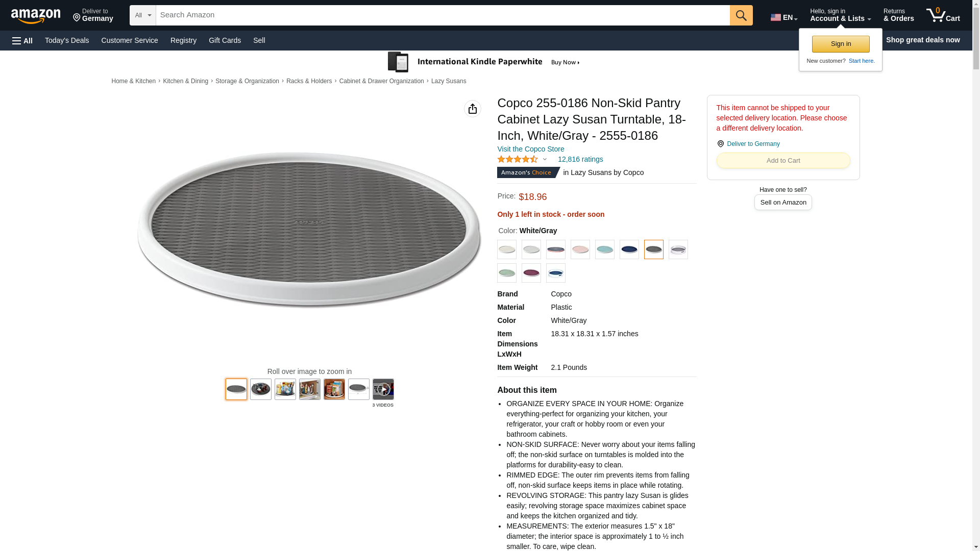This screenshot has width=980, height=551.
Task: Click the share icon on product image
Action: tap(472, 109)
